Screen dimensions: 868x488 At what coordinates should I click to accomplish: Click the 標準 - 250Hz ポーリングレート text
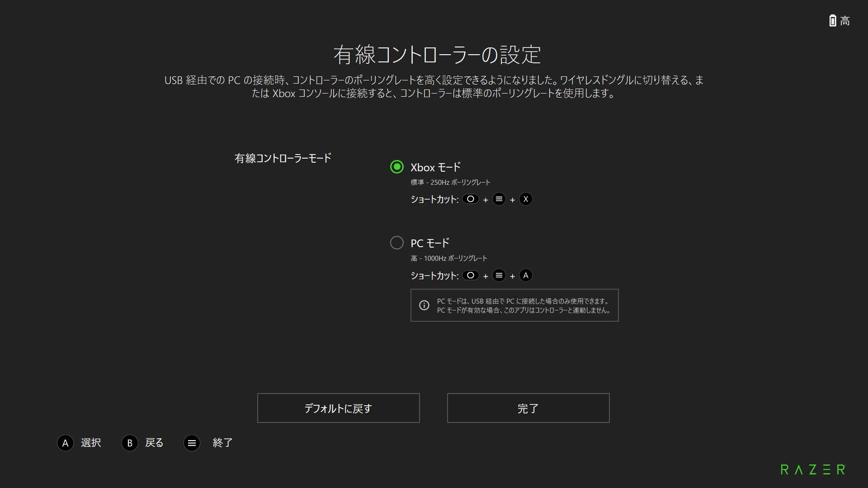click(x=450, y=182)
